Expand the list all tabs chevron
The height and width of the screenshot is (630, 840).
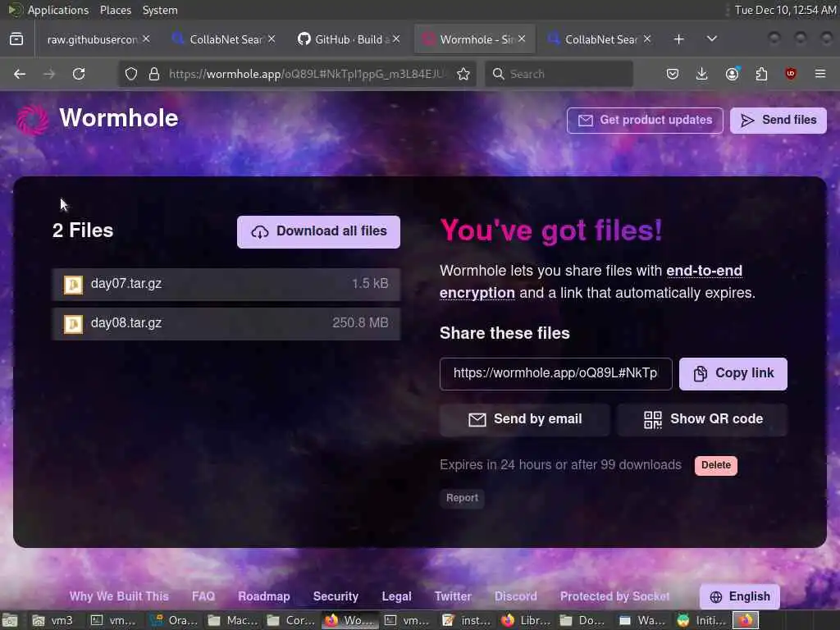click(712, 39)
